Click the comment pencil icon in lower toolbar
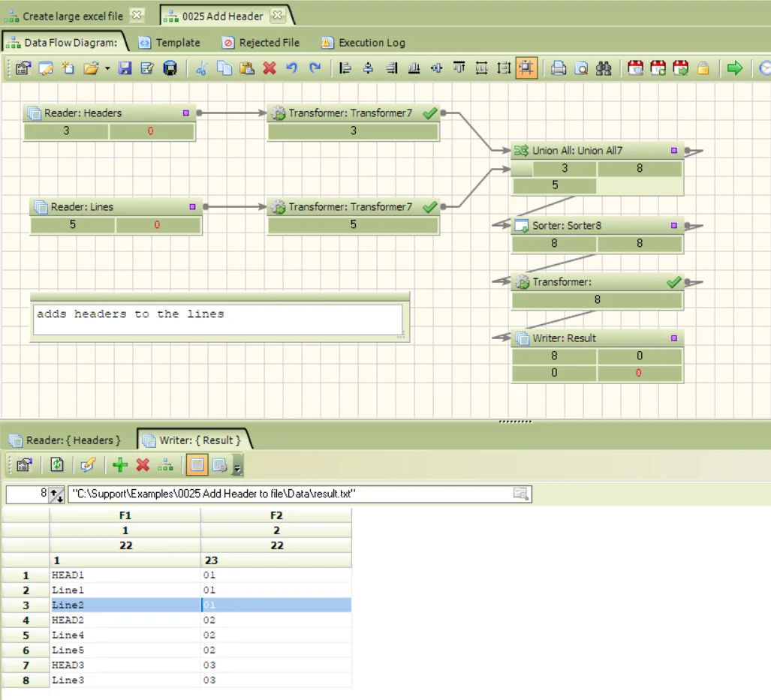771x700 pixels. (88, 464)
